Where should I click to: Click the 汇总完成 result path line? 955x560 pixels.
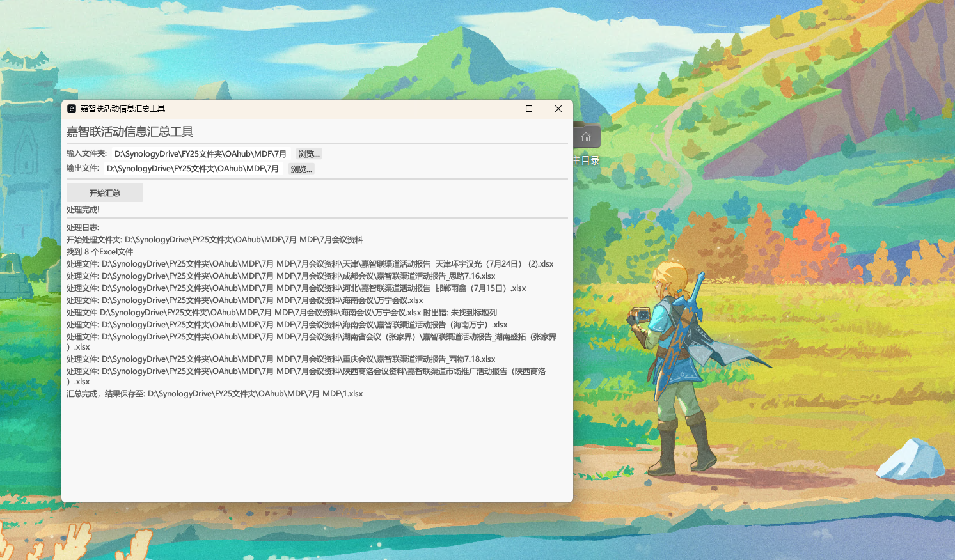[x=214, y=393]
